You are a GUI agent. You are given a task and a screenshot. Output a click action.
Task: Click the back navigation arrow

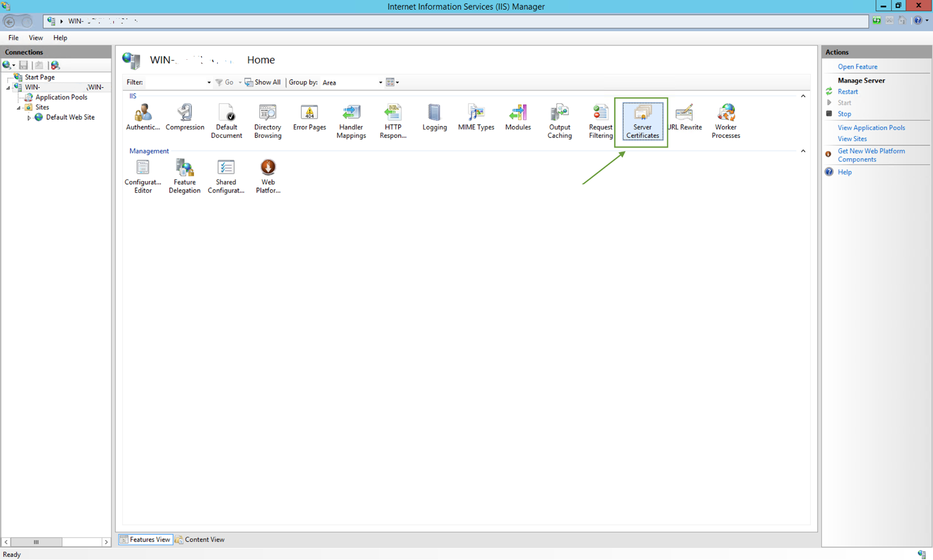(9, 21)
